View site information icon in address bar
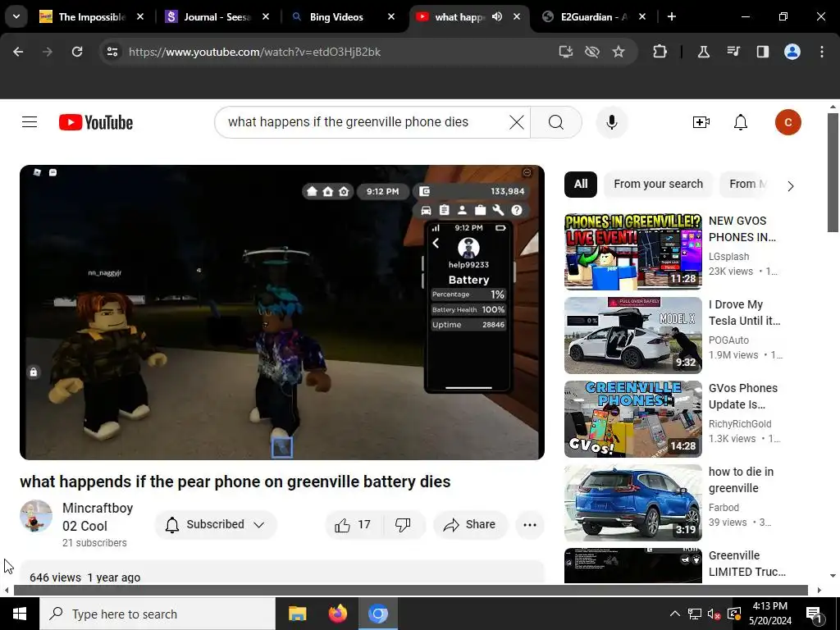 pyautogui.click(x=112, y=52)
